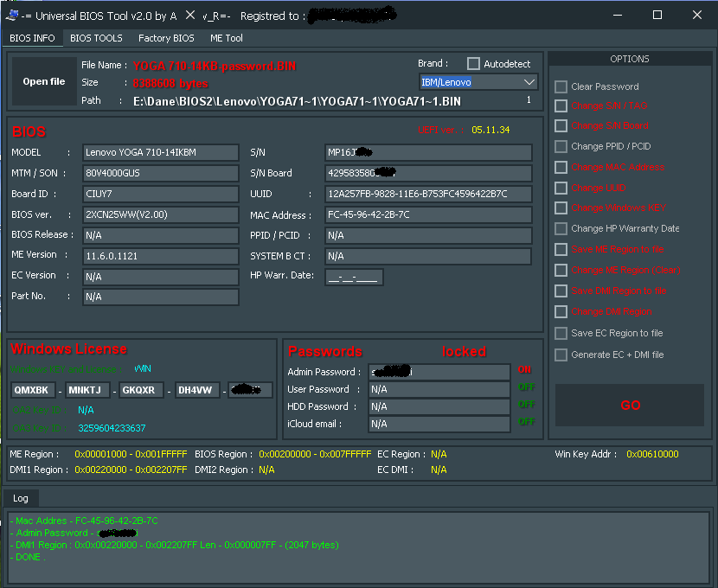718x588 pixels.
Task: Click the DMI1 Region address range
Action: coord(131,470)
